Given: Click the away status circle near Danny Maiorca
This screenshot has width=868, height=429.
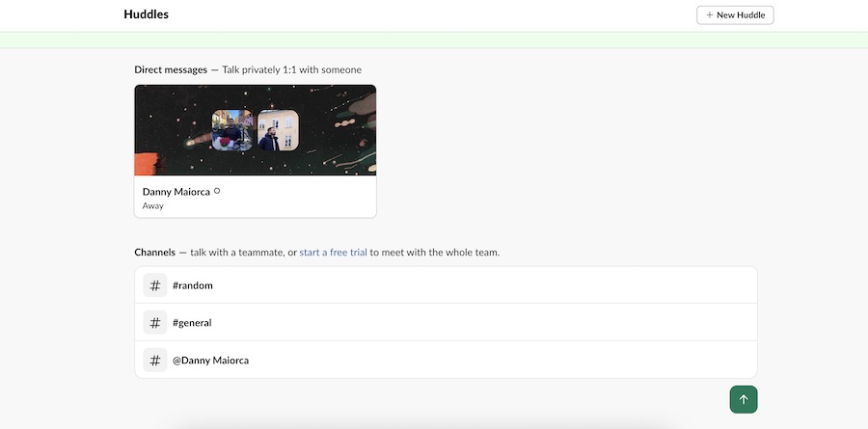Looking at the screenshot, I should 217,191.
